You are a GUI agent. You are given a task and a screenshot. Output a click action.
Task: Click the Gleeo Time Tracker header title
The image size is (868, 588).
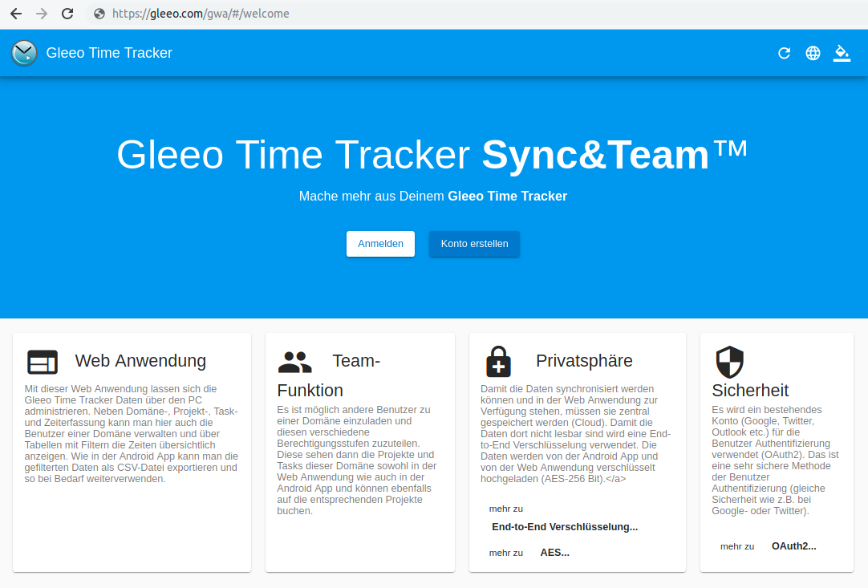109,53
